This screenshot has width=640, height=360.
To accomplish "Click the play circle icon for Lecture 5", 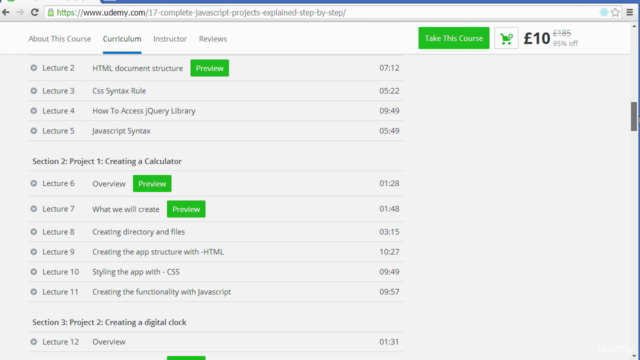I will click(34, 131).
